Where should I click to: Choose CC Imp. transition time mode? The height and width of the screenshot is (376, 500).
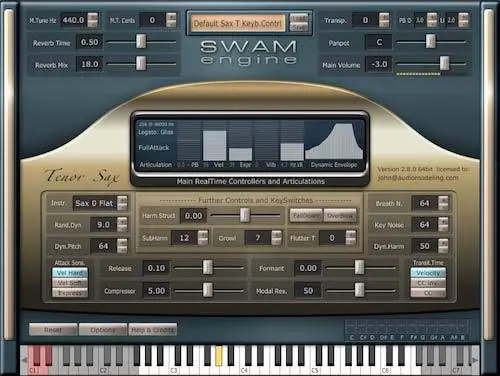point(428,283)
